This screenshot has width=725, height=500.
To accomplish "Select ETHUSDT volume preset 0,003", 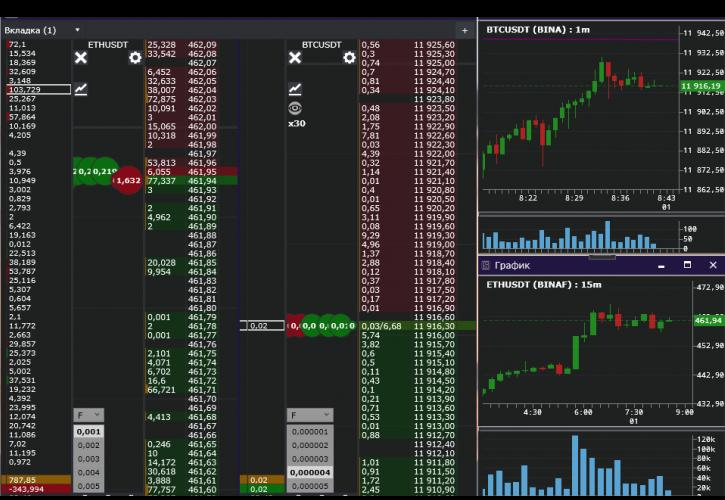I will click(88, 459).
